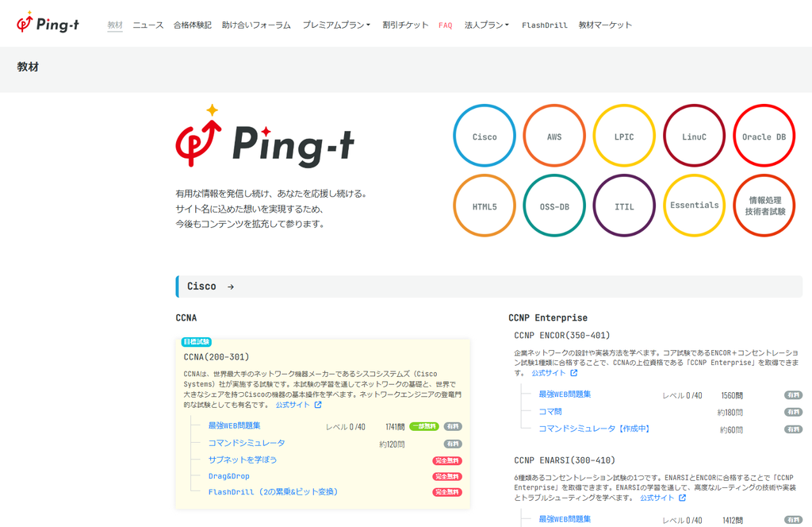
Task: Click the Cisco section heading link
Action: coord(201,286)
